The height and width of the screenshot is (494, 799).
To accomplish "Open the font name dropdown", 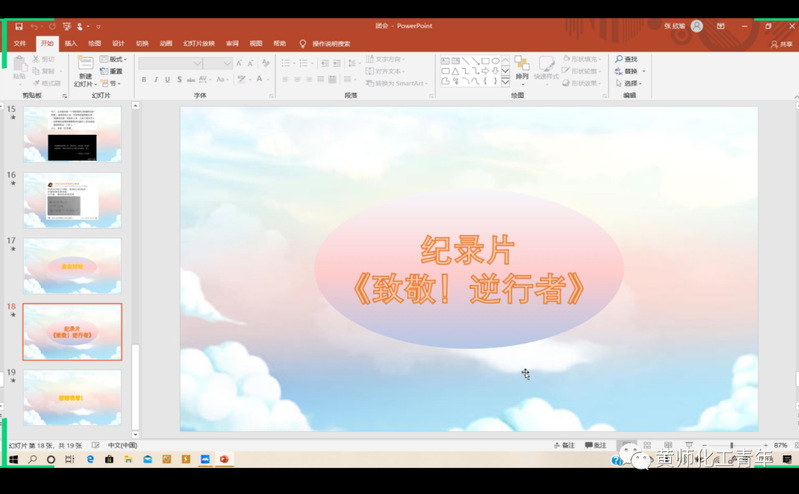I will pyautogui.click(x=198, y=63).
